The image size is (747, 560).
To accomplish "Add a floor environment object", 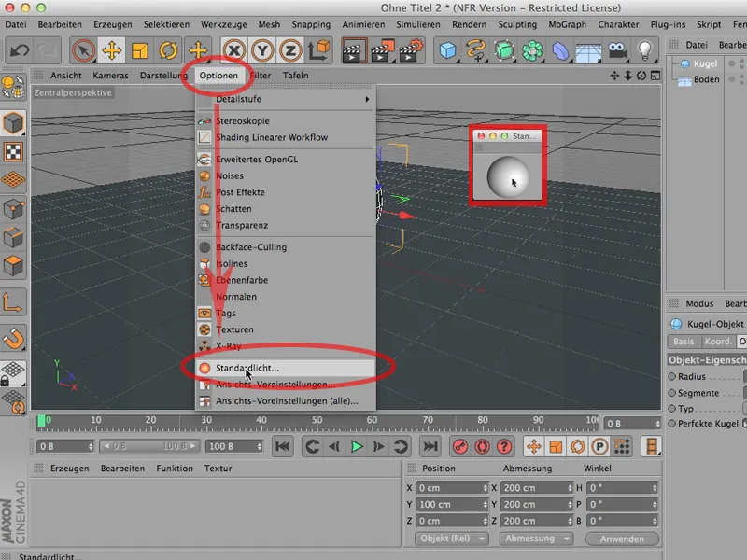I will 588,51.
